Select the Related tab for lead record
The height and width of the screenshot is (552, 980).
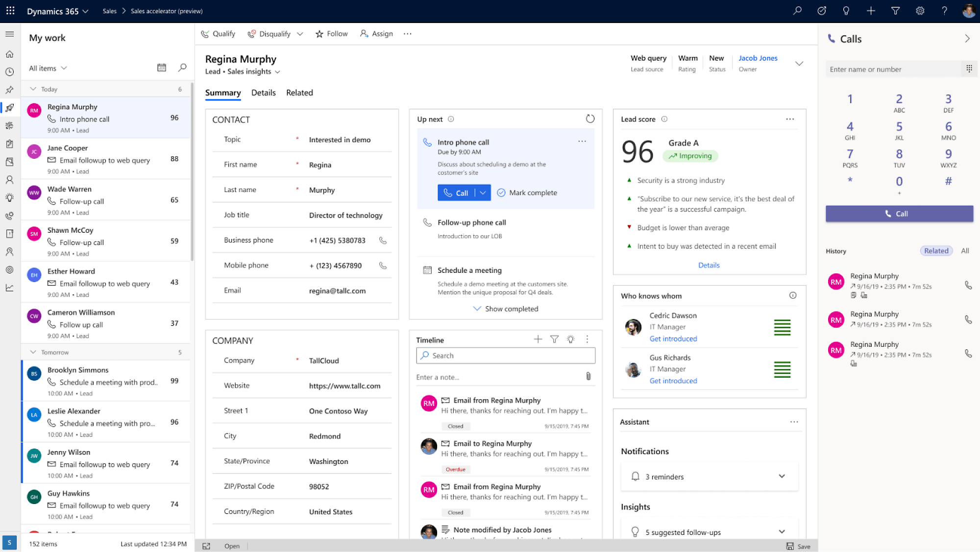pyautogui.click(x=299, y=92)
